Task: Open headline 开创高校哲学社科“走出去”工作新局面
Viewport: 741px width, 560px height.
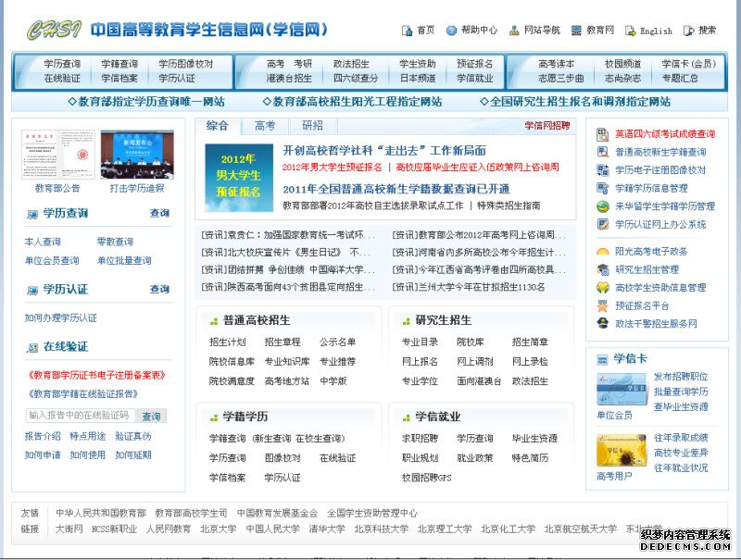Action: (384, 151)
